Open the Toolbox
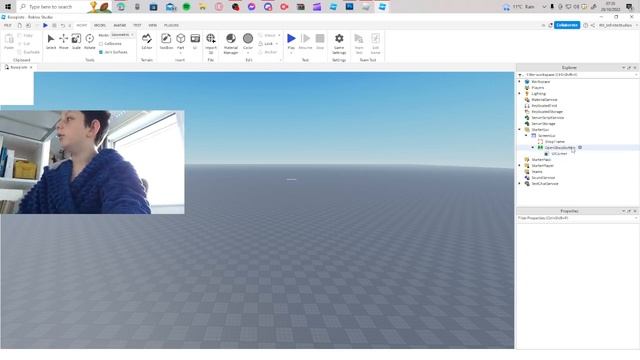The image size is (640, 360). [x=166, y=41]
